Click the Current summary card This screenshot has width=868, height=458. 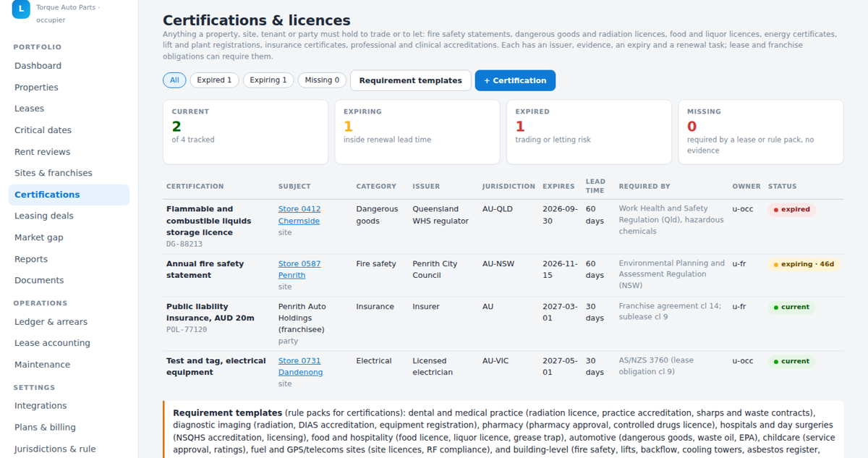coord(245,132)
